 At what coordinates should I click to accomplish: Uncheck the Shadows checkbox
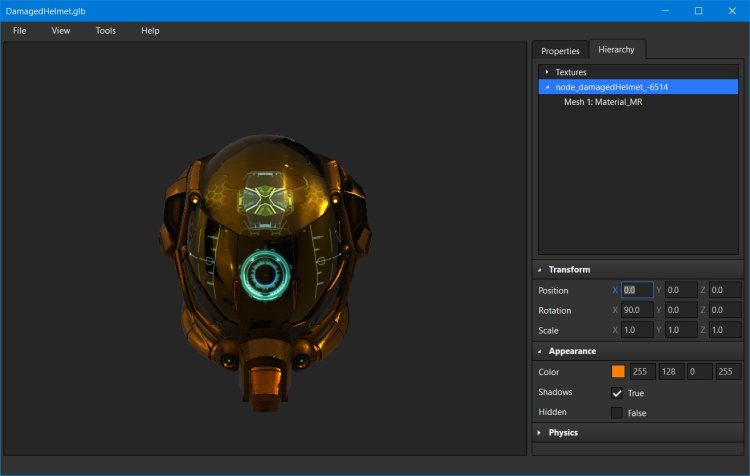pos(617,393)
